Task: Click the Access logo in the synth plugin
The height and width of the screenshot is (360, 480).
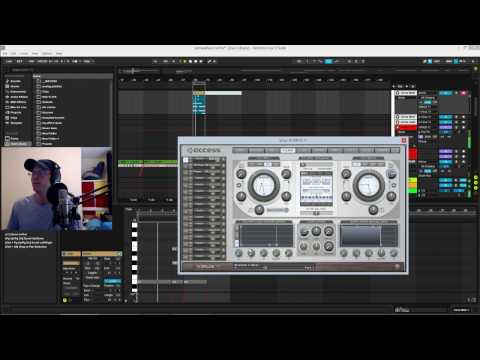Action: pos(203,150)
